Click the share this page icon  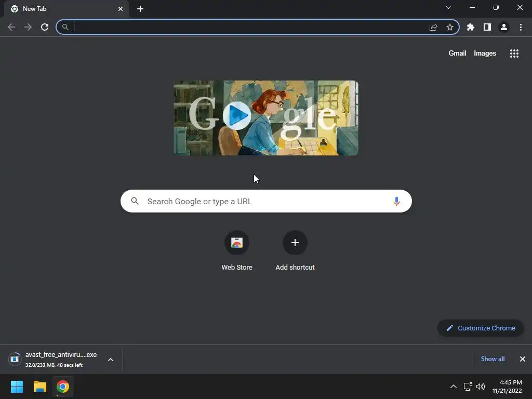(433, 27)
